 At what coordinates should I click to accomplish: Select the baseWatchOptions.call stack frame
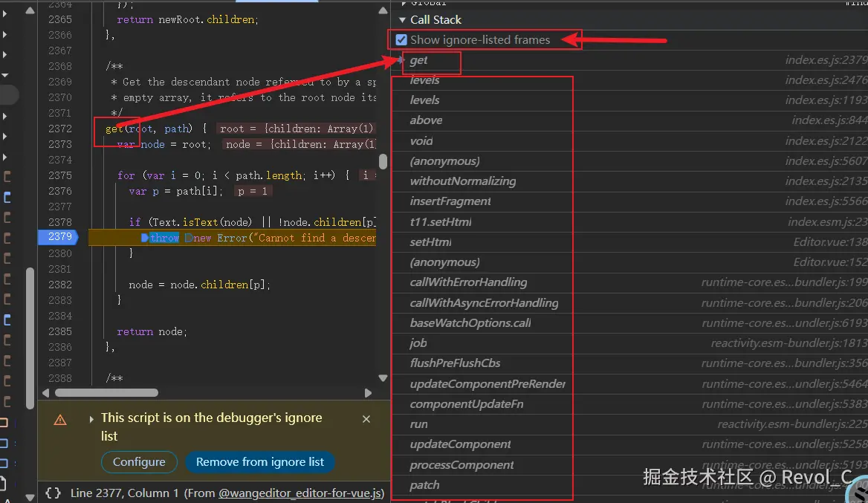click(629, 322)
